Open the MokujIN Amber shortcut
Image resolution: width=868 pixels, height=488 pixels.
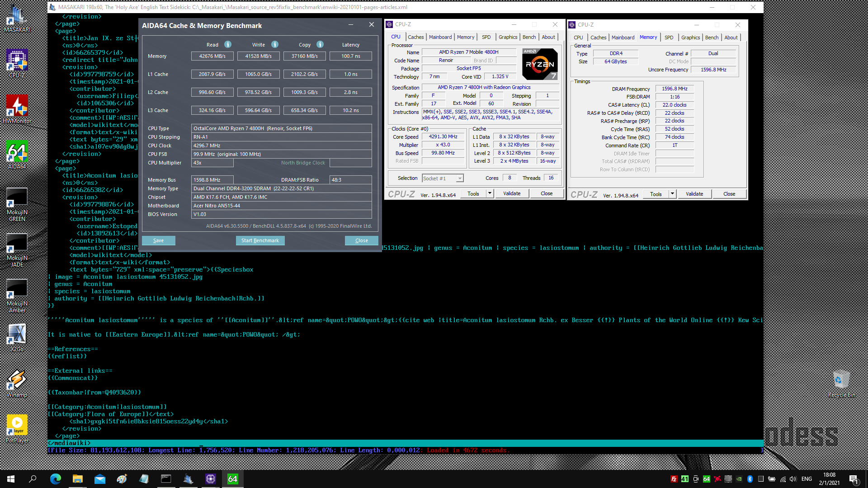click(17, 296)
